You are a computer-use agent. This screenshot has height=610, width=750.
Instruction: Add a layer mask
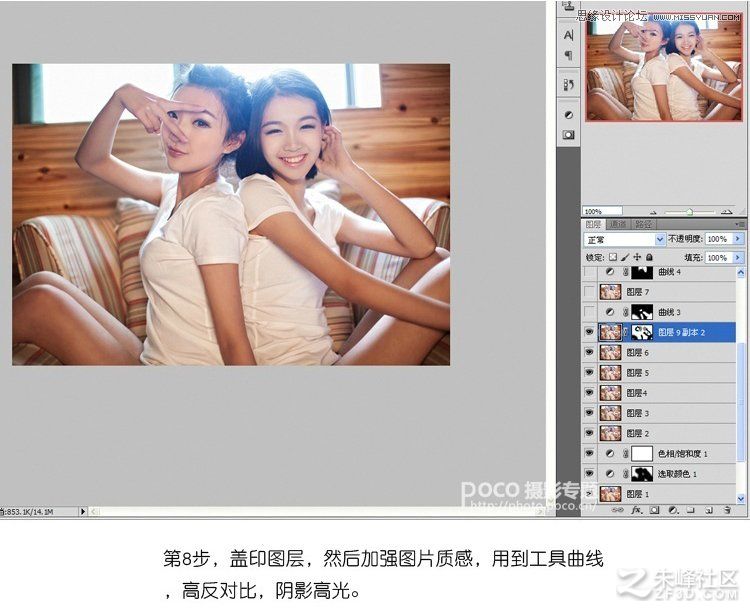click(654, 510)
